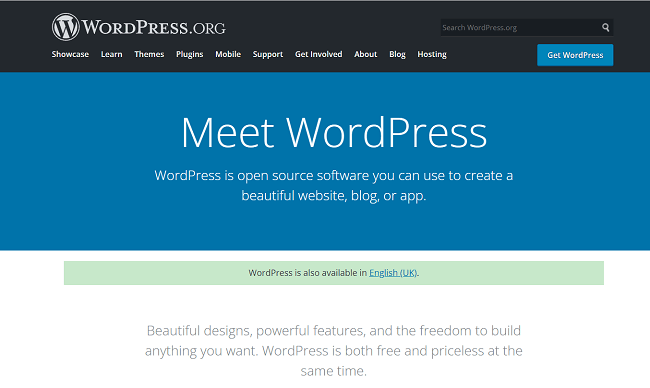The width and height of the screenshot is (650, 388).
Task: Go to the Blog
Action: (x=397, y=54)
